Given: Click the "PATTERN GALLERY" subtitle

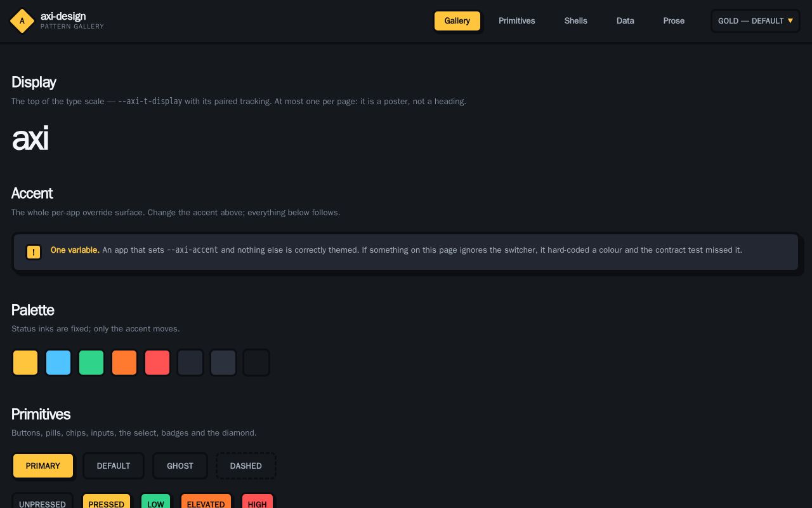Looking at the screenshot, I should coord(72,27).
